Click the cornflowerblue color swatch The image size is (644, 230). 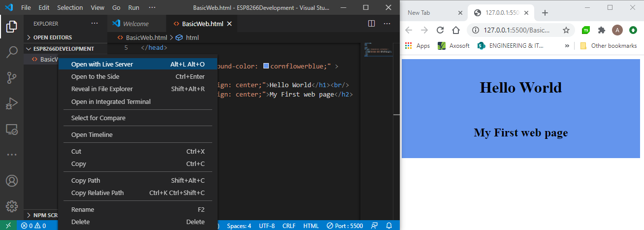tap(266, 66)
